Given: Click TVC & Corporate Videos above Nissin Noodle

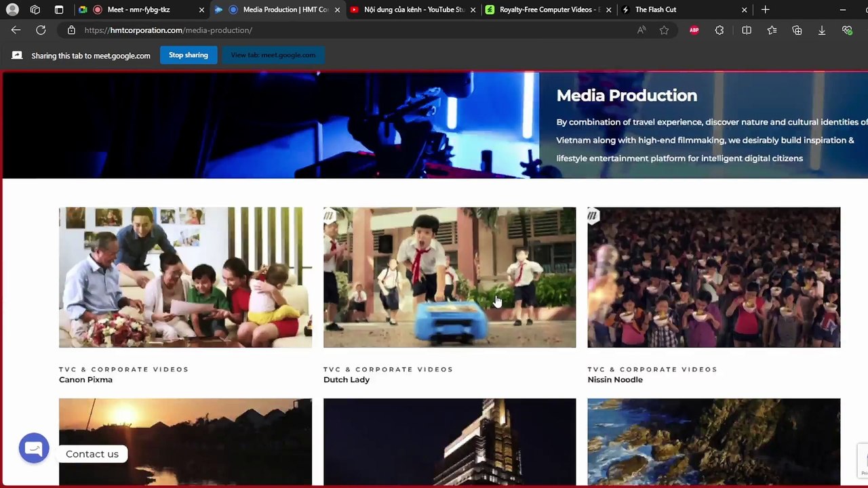Looking at the screenshot, I should pos(652,369).
